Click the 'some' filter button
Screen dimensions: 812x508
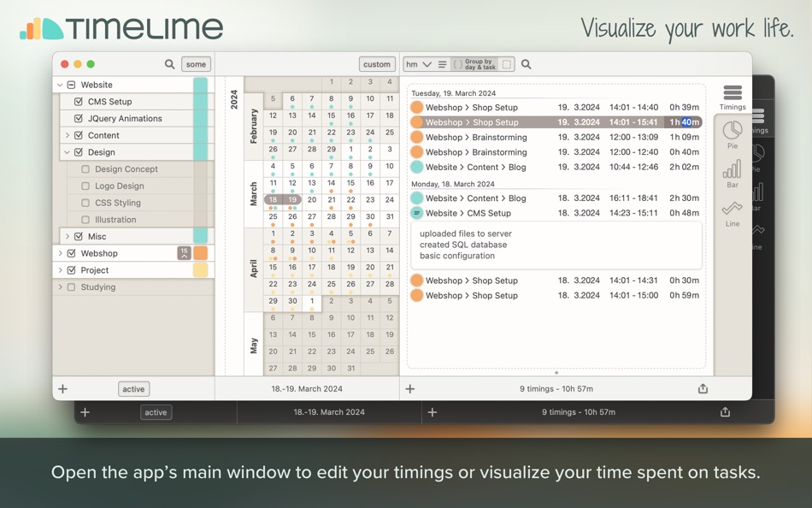(196, 64)
